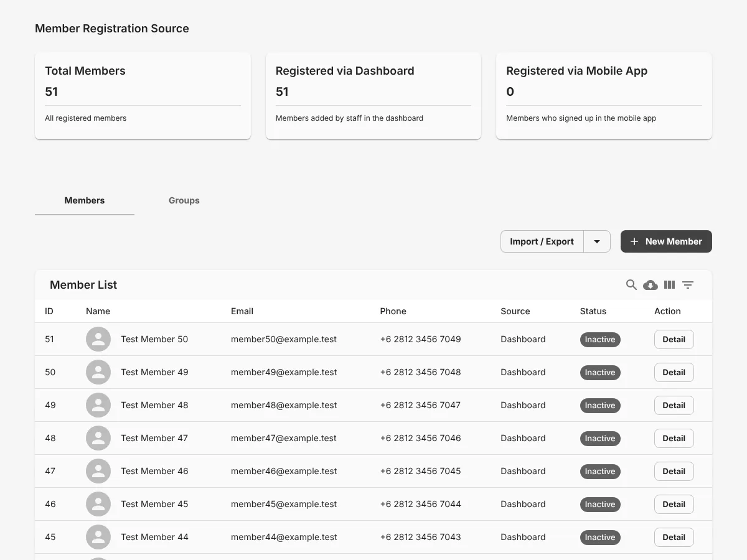Image resolution: width=747 pixels, height=560 pixels.
Task: Click the name Test Member 47
Action: click(x=154, y=438)
